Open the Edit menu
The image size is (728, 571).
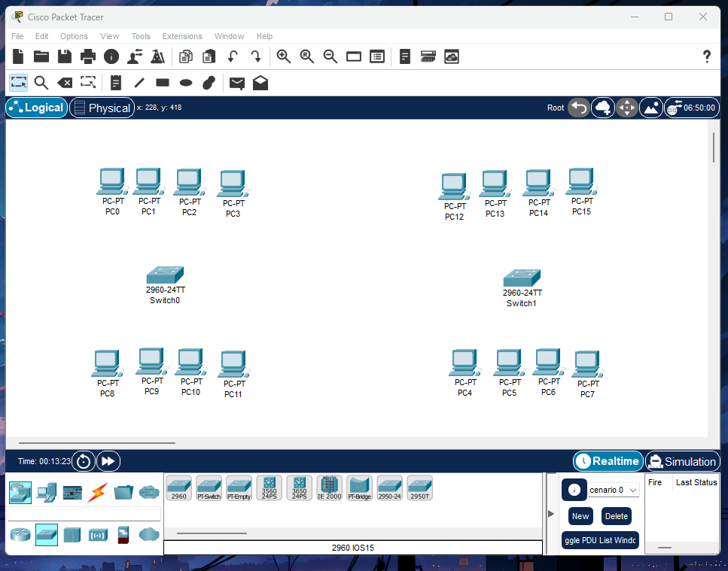(x=42, y=36)
